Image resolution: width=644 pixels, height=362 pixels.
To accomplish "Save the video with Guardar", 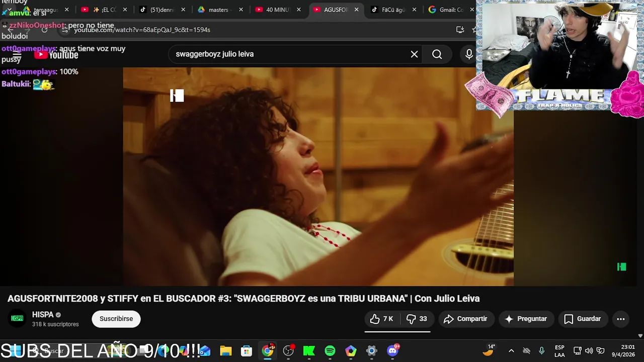I will click(583, 319).
